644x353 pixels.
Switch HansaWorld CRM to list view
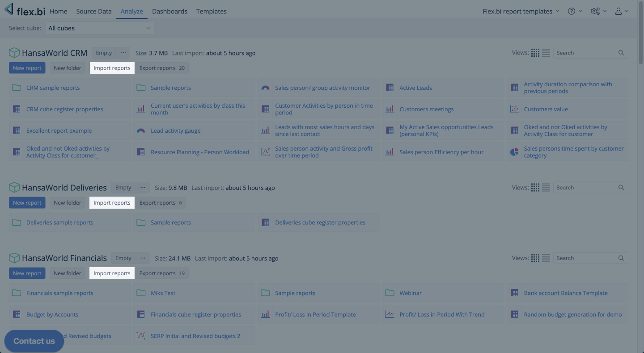pyautogui.click(x=546, y=53)
